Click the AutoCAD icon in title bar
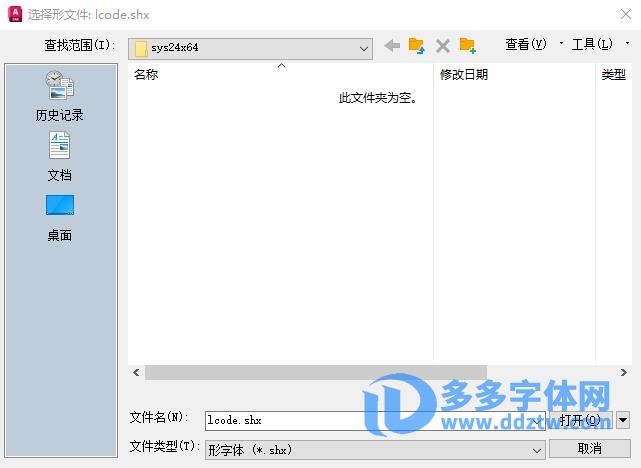 (13, 14)
